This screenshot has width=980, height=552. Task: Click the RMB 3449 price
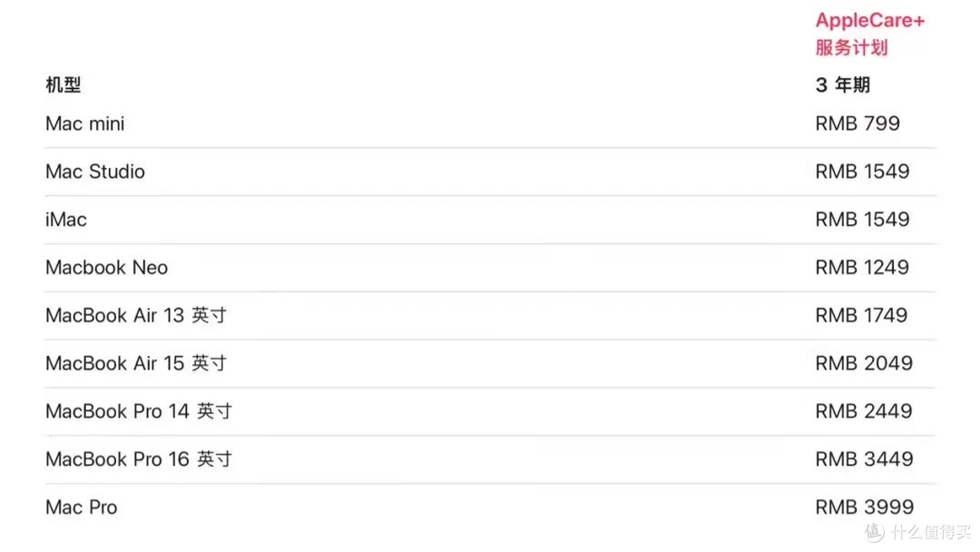click(x=865, y=459)
